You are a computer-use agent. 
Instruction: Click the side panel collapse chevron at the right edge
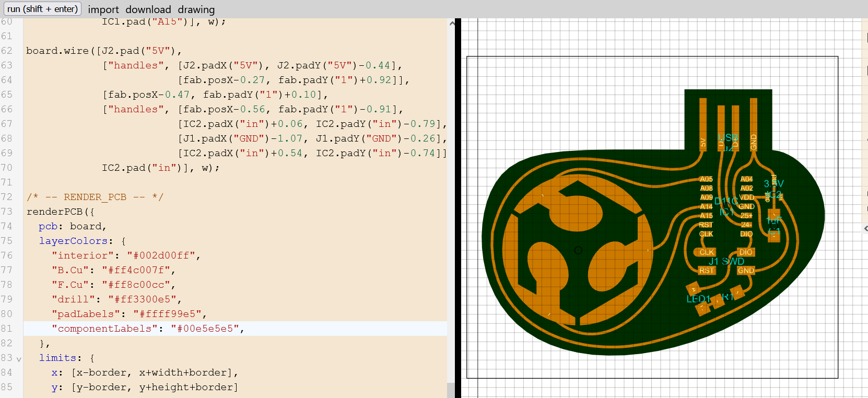pos(865,228)
